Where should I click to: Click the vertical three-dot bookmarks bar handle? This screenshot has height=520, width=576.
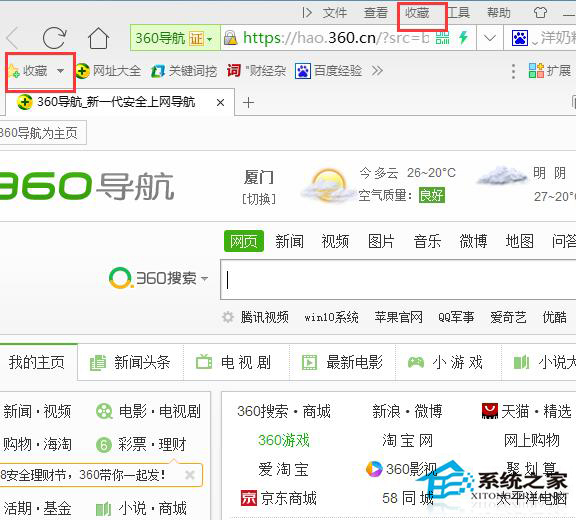click(513, 71)
